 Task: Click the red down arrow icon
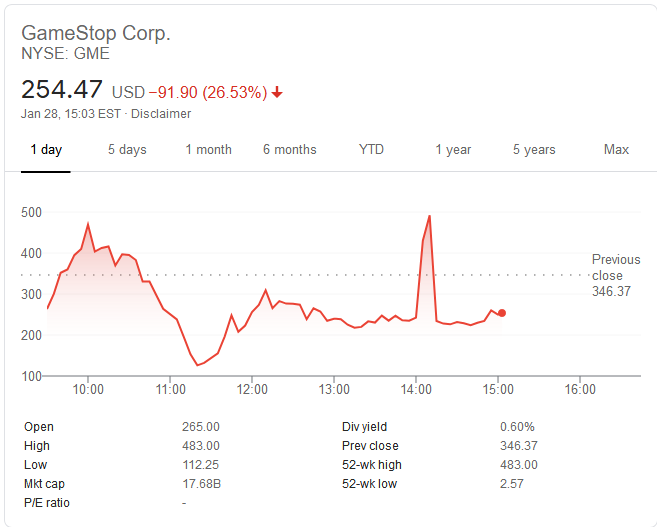277,93
